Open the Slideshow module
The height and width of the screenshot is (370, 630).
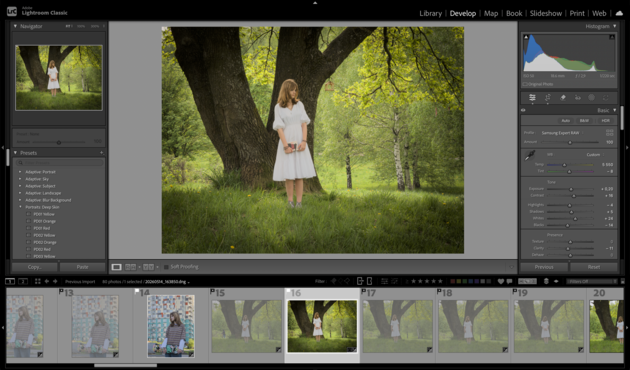(x=546, y=13)
